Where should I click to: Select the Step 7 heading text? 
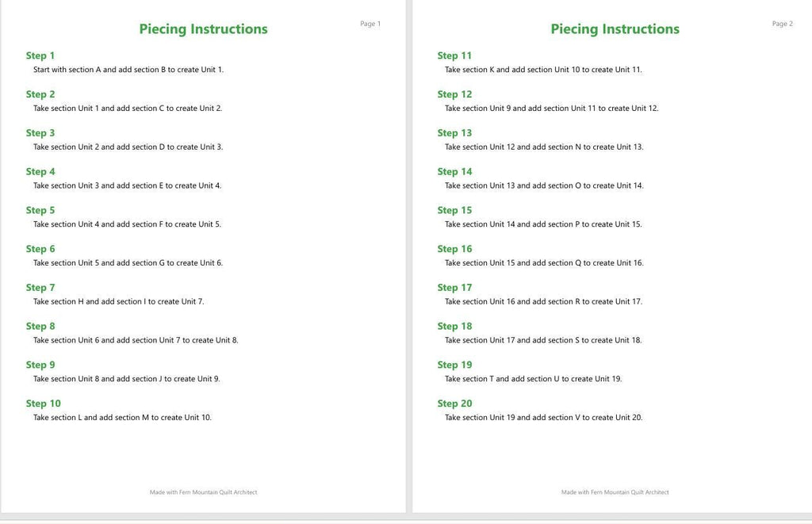pyautogui.click(x=40, y=288)
